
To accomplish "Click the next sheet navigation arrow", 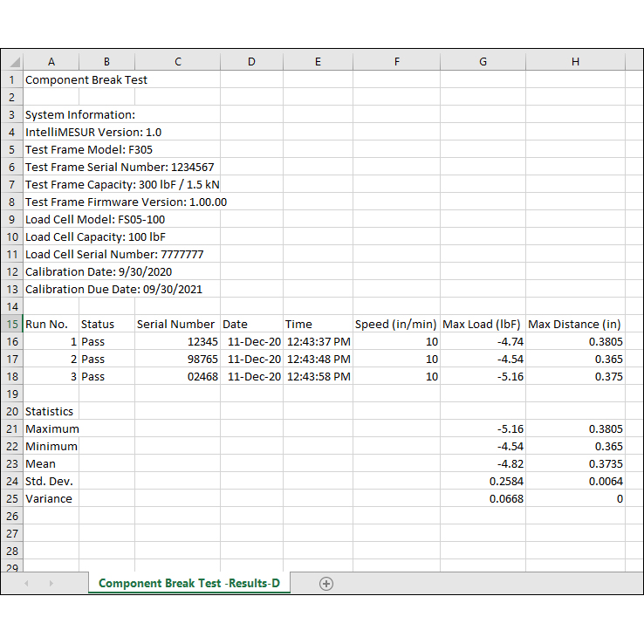I will point(51,584).
